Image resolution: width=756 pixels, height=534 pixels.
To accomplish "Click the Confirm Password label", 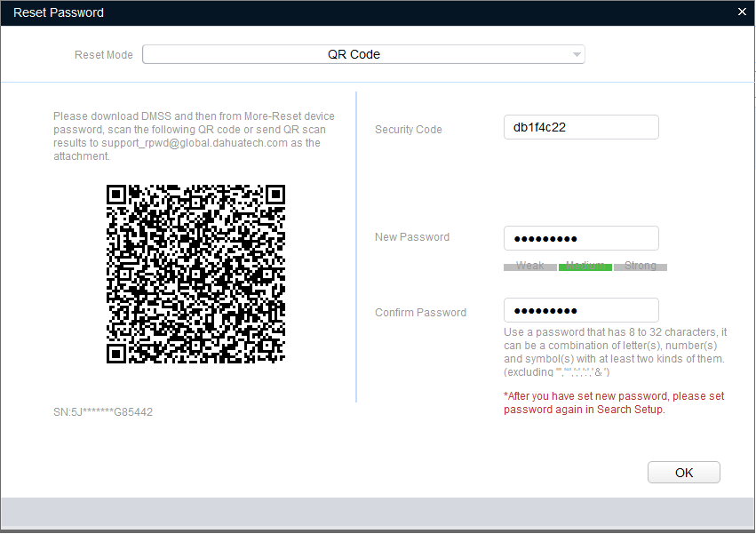I will pyautogui.click(x=420, y=313).
